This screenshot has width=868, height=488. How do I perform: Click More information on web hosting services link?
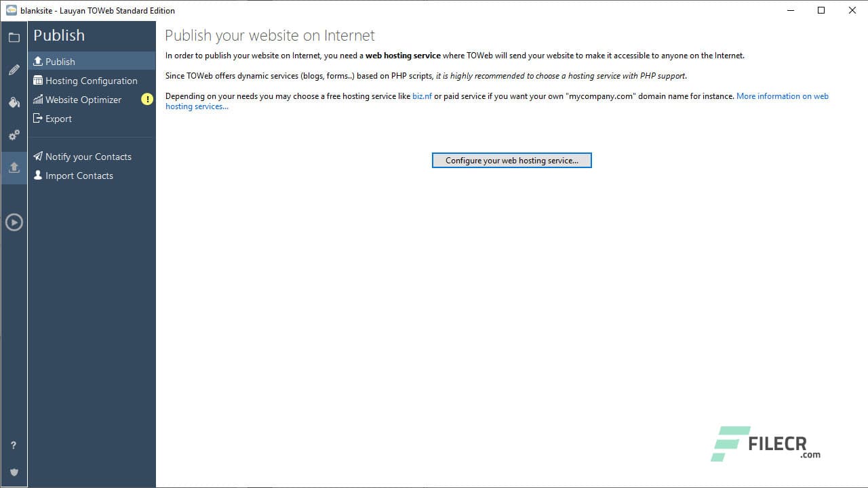pos(782,96)
